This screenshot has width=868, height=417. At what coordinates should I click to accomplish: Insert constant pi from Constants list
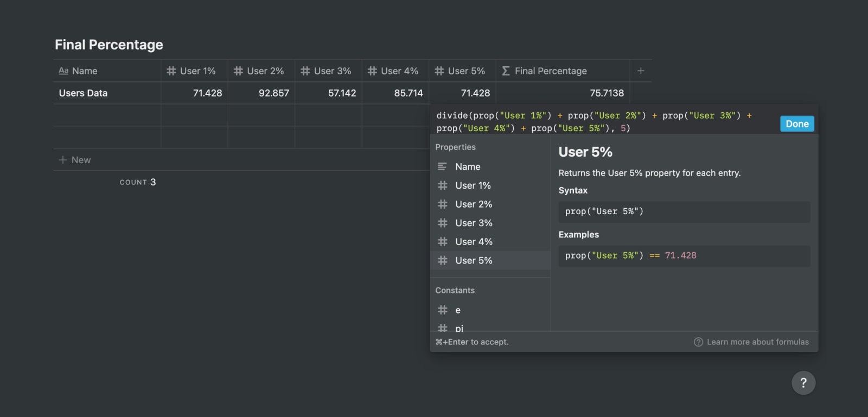pos(490,327)
